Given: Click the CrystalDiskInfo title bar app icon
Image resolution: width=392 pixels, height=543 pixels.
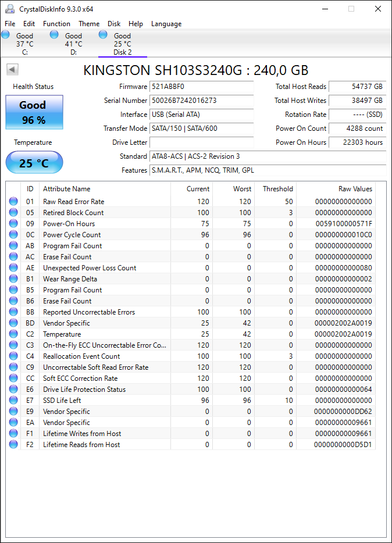Looking at the screenshot, I should point(10,9).
